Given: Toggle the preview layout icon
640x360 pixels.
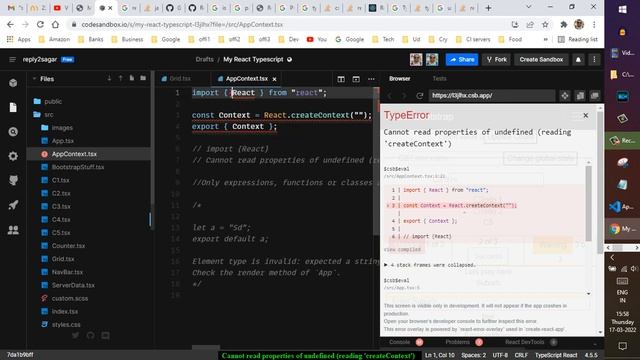Looking at the screenshot, I should (356, 79).
